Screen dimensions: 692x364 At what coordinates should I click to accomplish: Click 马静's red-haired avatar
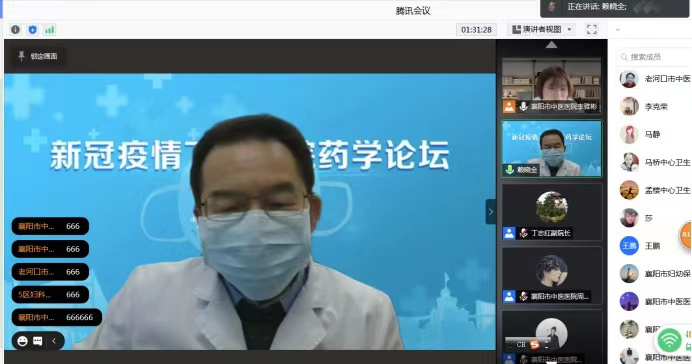coord(629,135)
